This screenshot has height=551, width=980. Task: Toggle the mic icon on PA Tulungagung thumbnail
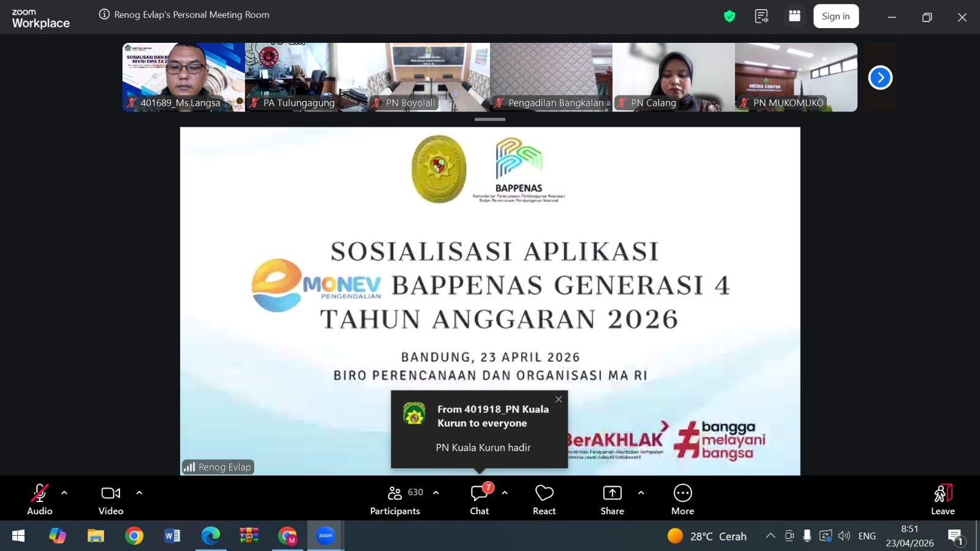coord(253,103)
